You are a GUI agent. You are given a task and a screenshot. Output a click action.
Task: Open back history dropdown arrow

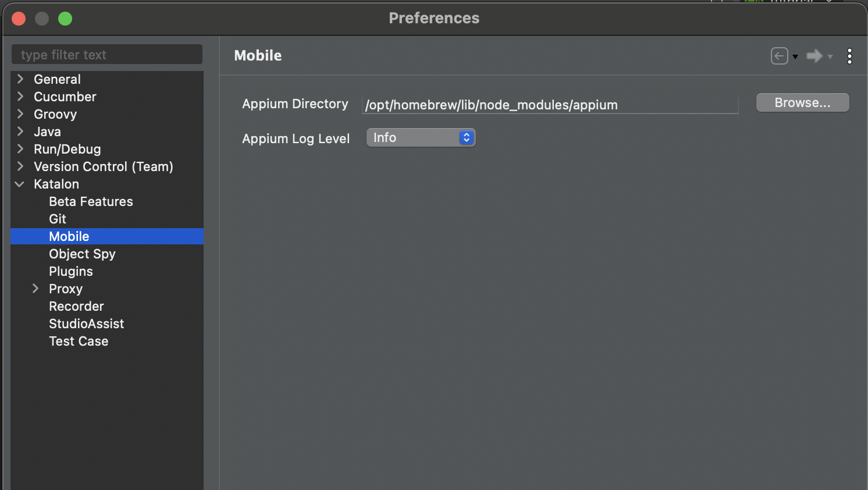[795, 57]
